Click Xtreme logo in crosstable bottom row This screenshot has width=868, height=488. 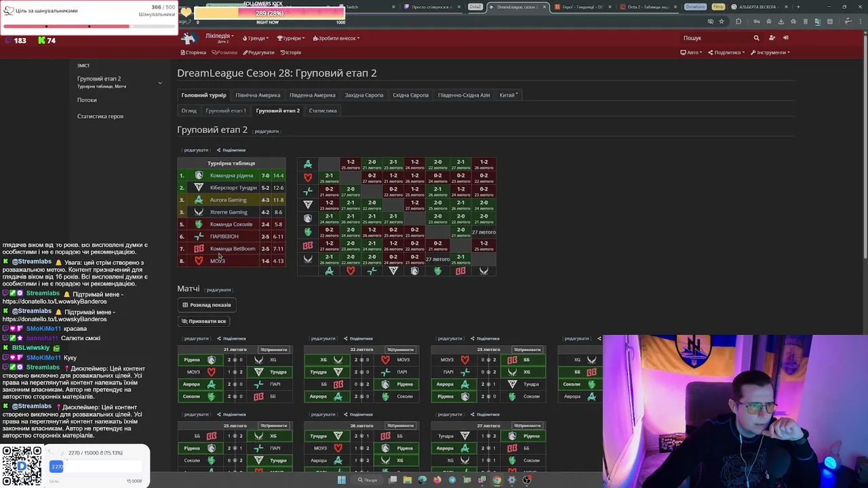pos(484,271)
